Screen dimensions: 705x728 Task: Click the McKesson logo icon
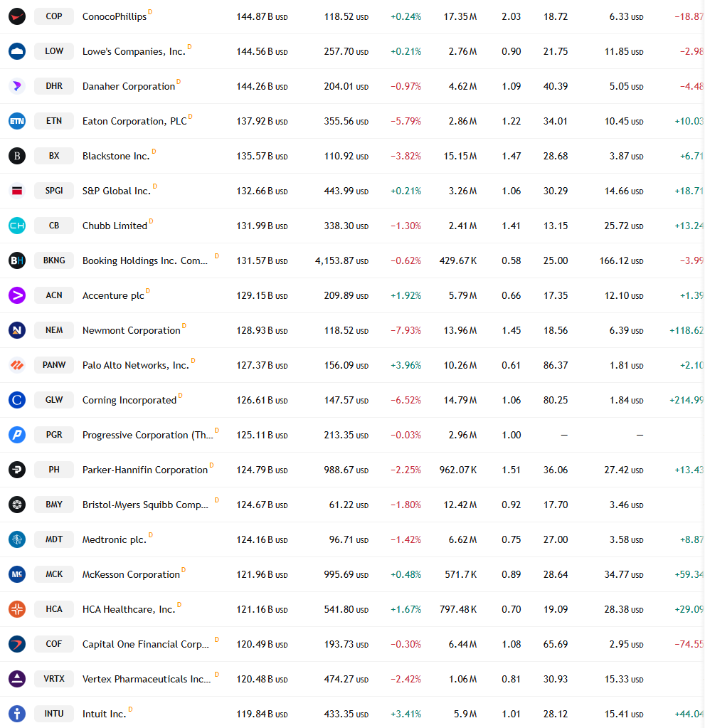[17, 574]
